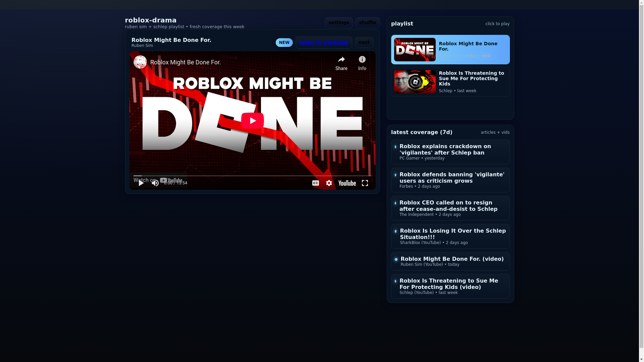Click the Ruben Sim channel avatar in player
This screenshot has height=362, width=644.
(140, 62)
